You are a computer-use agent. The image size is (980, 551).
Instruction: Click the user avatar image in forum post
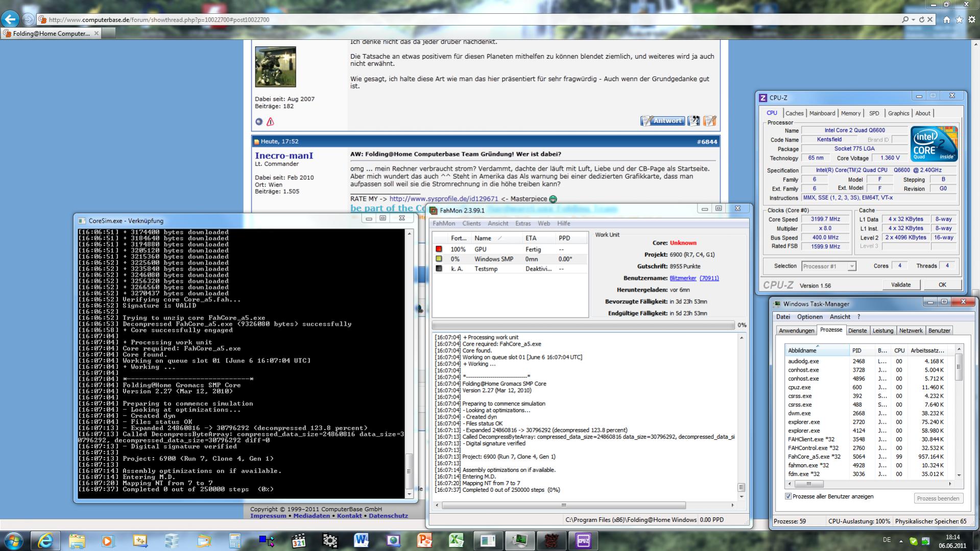tap(275, 67)
